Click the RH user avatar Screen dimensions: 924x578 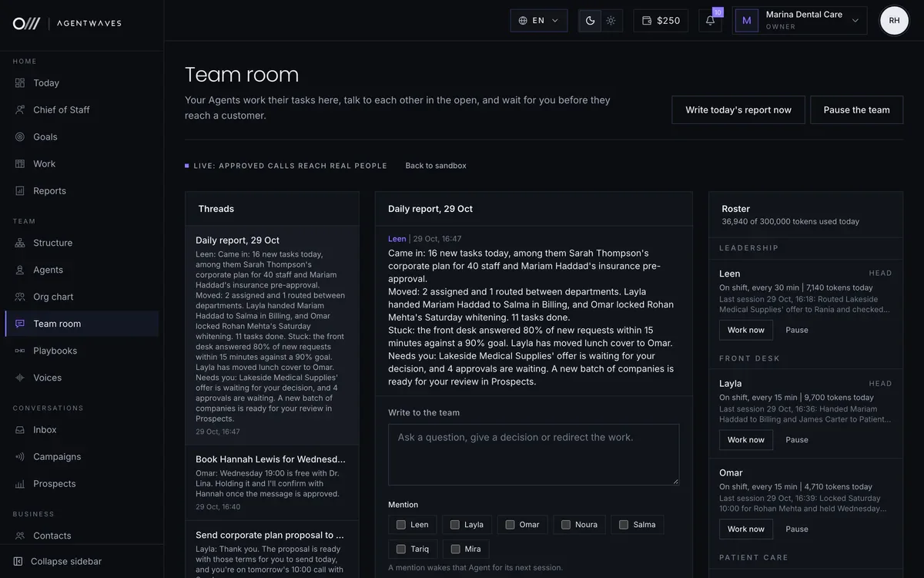(895, 21)
